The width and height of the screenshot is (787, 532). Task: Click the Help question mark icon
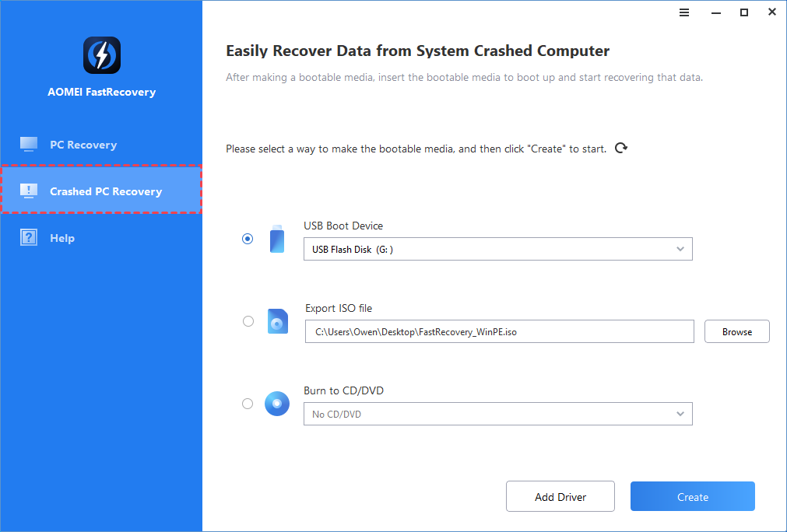tap(28, 237)
